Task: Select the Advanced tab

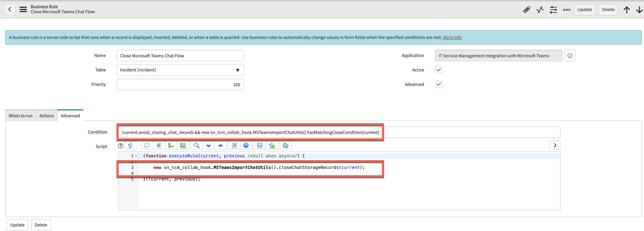Action: tap(70, 115)
